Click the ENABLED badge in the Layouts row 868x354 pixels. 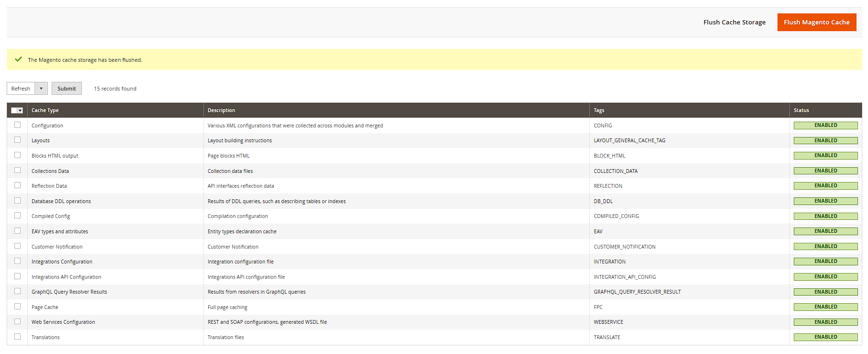[x=825, y=141]
